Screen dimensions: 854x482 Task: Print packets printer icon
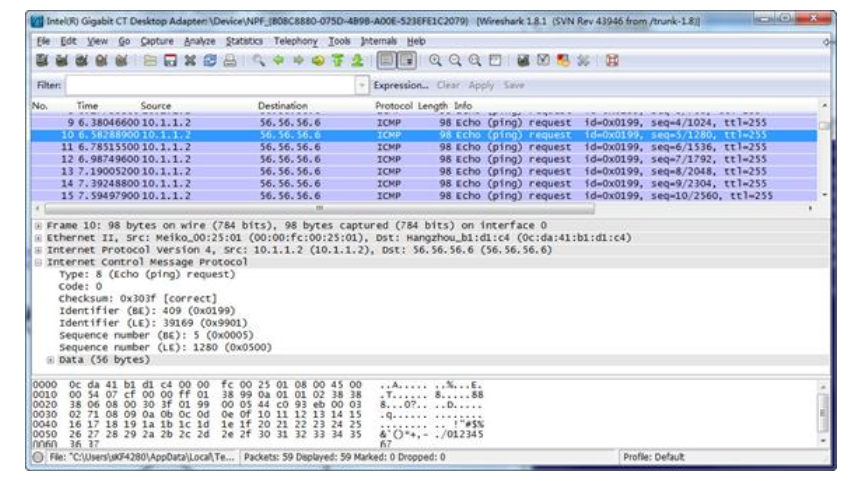pos(230,60)
